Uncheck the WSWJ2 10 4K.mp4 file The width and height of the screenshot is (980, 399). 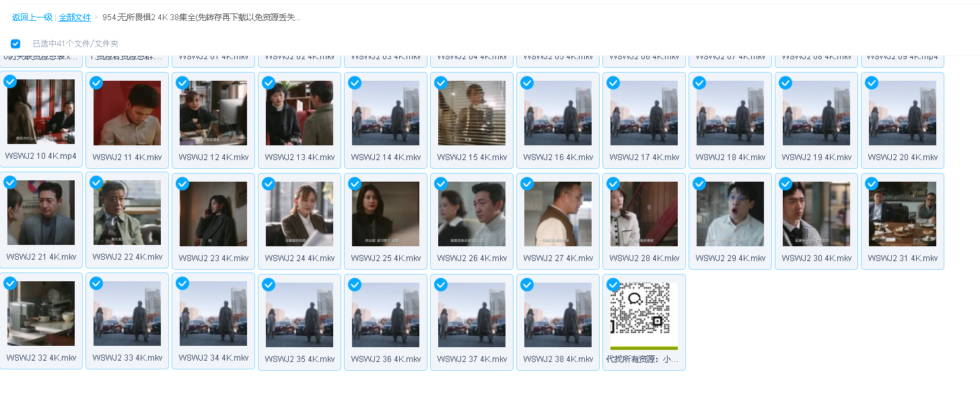(x=10, y=81)
